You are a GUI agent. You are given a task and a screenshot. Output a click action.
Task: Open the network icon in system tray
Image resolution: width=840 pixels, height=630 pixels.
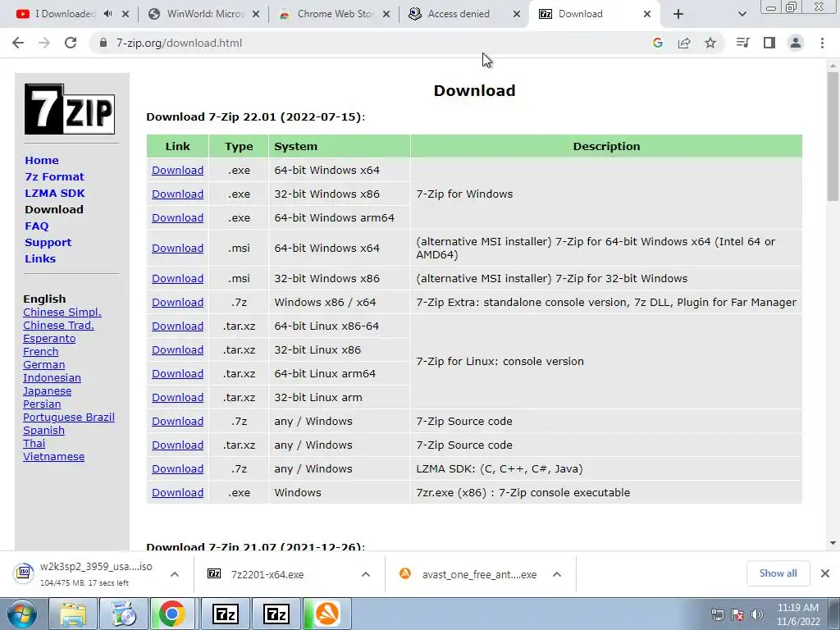point(717,614)
